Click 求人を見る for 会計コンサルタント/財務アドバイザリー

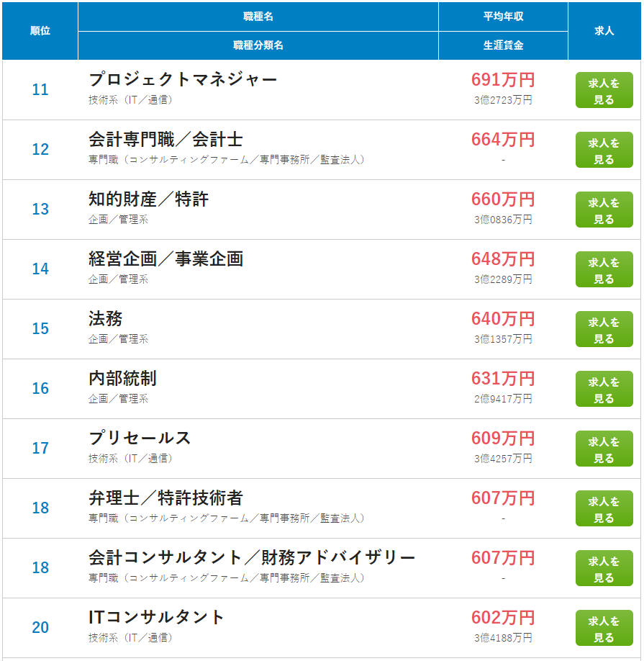604,569
